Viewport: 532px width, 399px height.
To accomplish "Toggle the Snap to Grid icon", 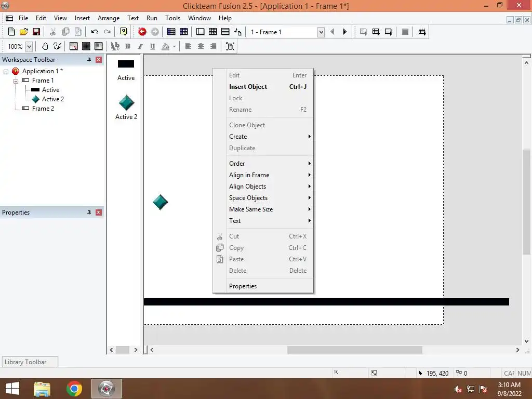I will (x=98, y=46).
